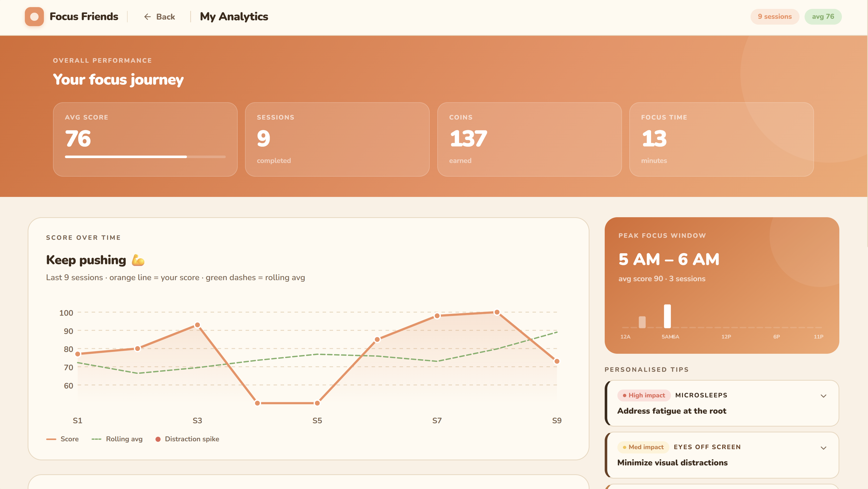Click the Distraction spike legend dot

point(158,439)
